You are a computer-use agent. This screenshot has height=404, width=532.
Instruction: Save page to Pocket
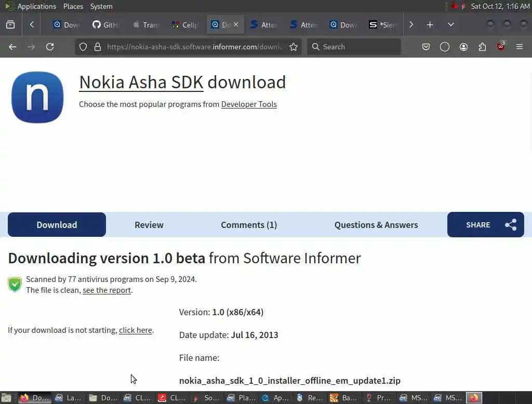[426, 47]
